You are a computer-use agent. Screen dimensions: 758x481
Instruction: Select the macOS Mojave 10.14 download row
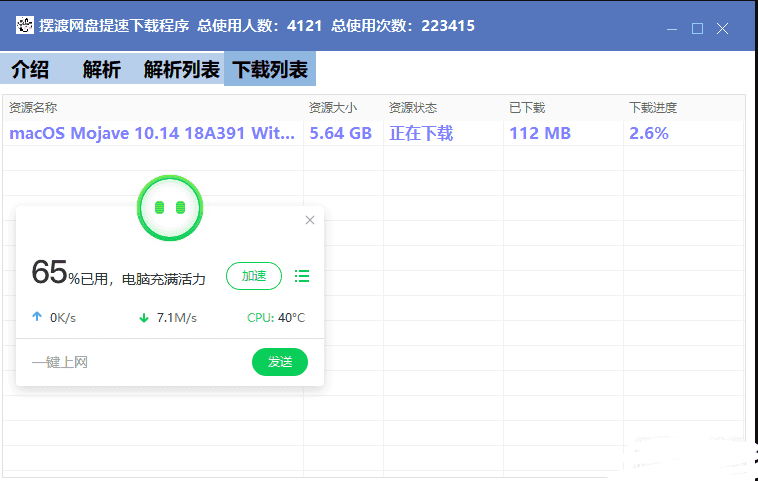[152, 133]
